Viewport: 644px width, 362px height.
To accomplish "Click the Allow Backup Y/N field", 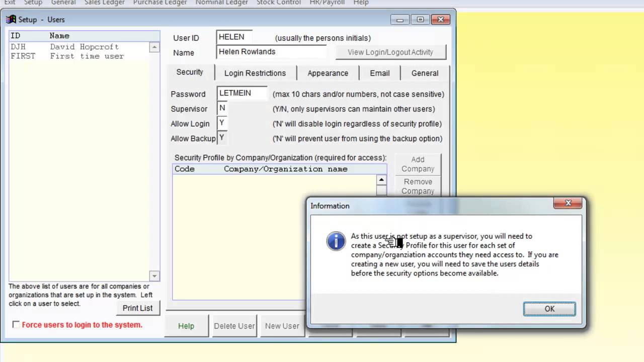I will pyautogui.click(x=222, y=137).
